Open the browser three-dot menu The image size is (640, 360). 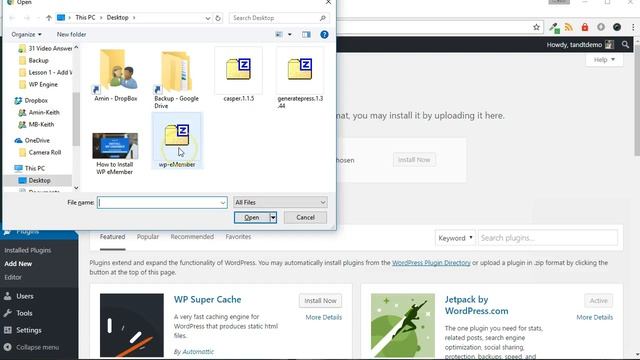pyautogui.click(x=633, y=27)
